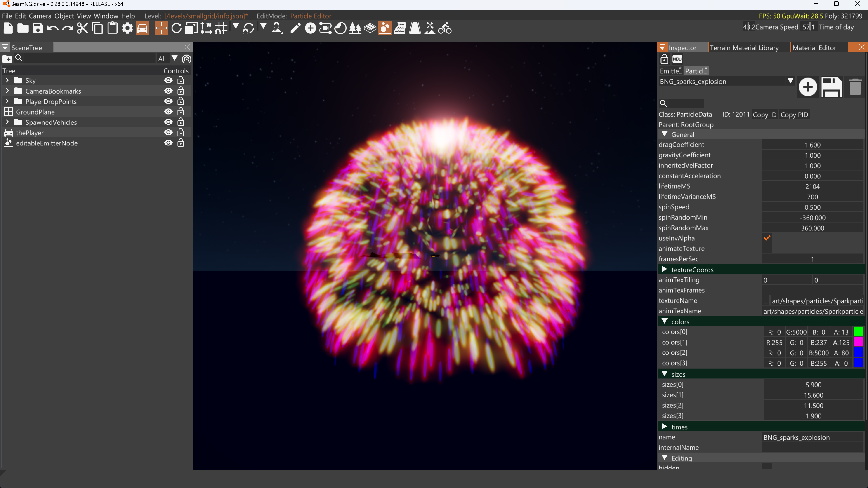Toggle the vehicle car icon in toolbar
Viewport: 868px width, 488px height.
pyautogui.click(x=143, y=28)
